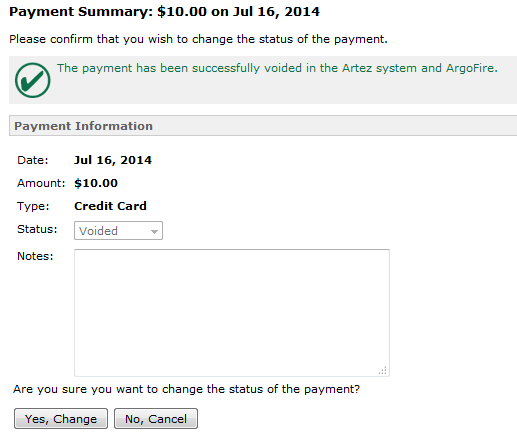Click the Payment Summary heading
Screen dimensions: 517x438
pos(164,12)
